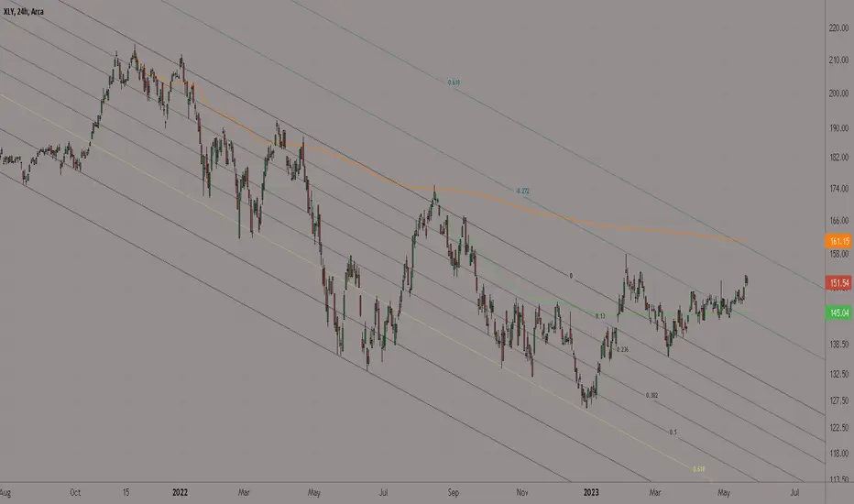Click the 166.00 price axis value

coord(838,221)
